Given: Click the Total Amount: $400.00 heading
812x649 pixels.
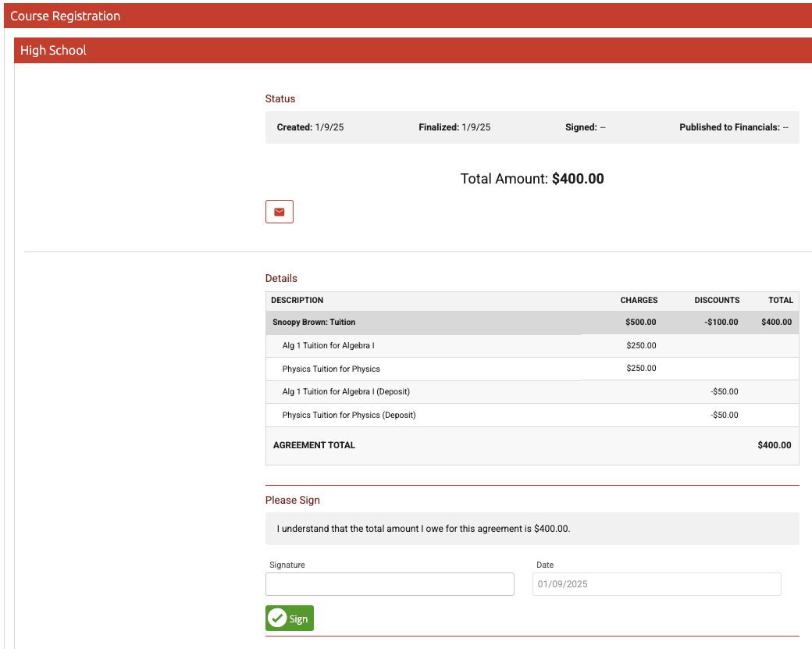Looking at the screenshot, I should click(x=532, y=179).
